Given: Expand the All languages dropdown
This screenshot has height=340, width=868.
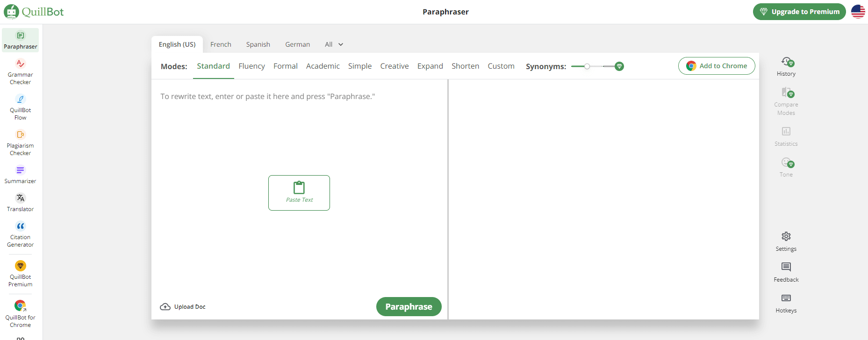Looking at the screenshot, I should point(334,44).
